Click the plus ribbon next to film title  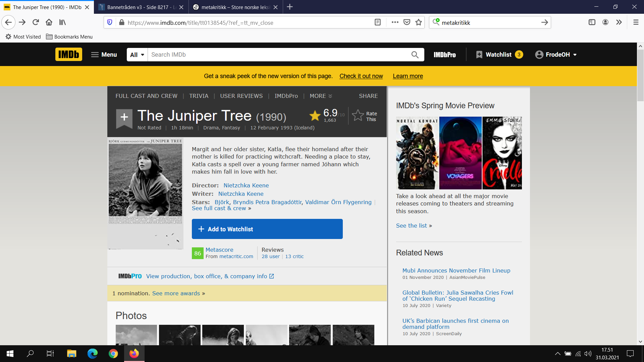click(124, 118)
